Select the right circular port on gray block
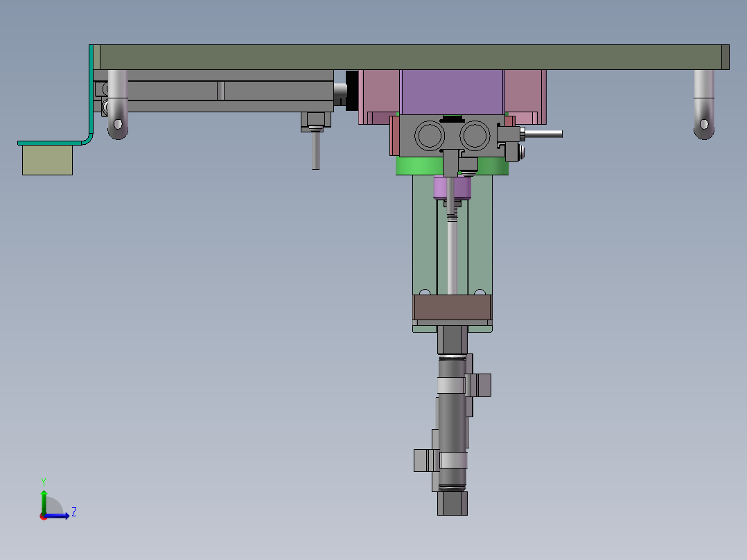Viewport: 747px width, 560px height. tap(475, 135)
